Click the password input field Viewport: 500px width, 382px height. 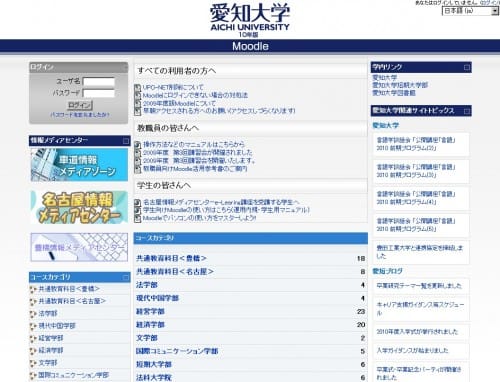(99, 93)
